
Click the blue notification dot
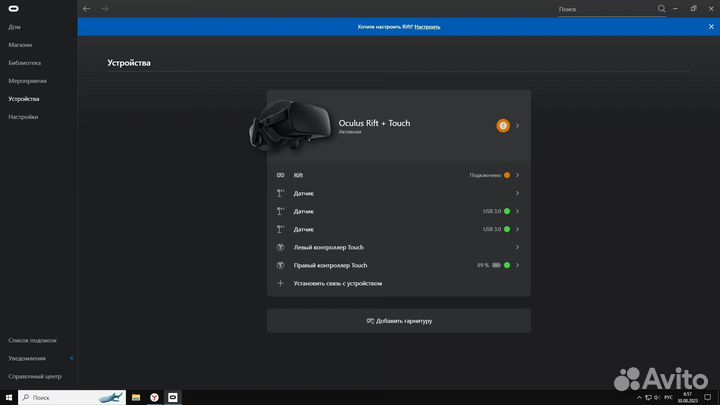point(72,358)
